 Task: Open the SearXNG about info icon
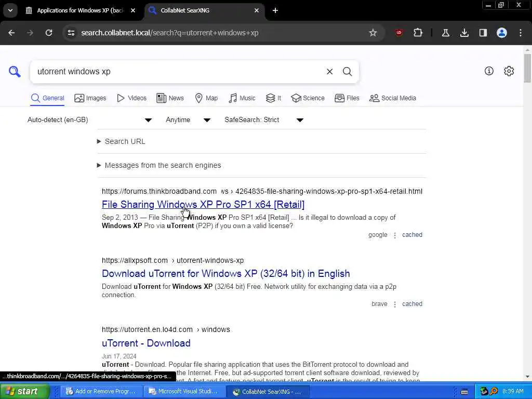(x=489, y=71)
